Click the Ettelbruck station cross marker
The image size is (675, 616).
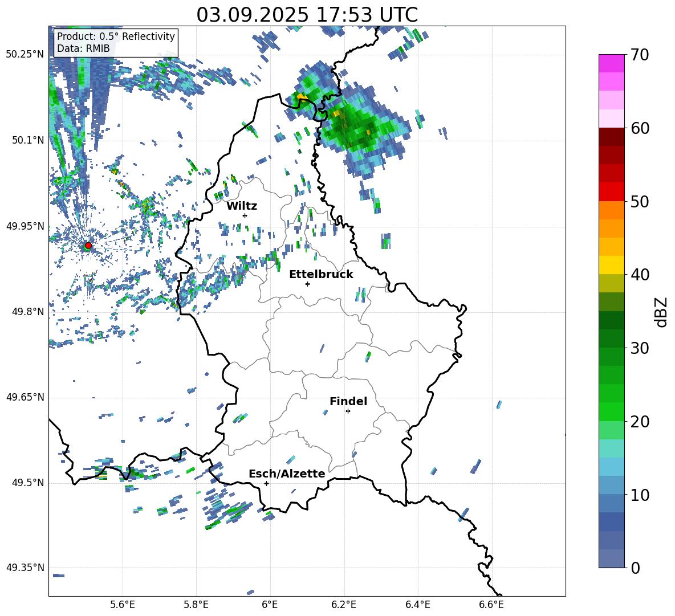pos(307,284)
